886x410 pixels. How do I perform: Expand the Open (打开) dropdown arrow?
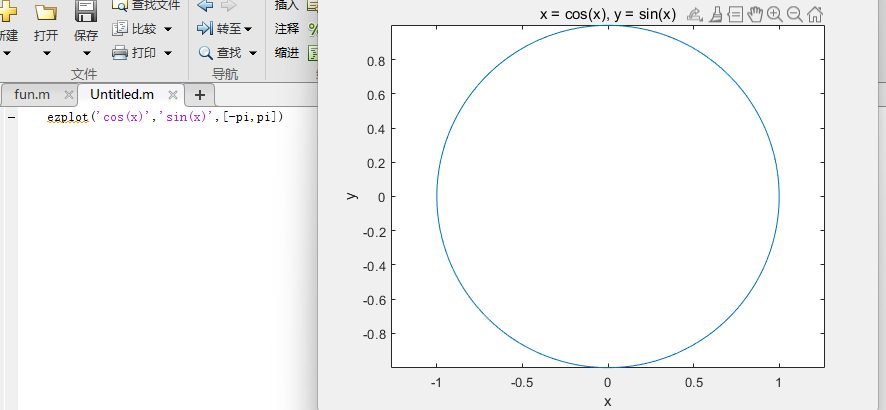coord(46,54)
